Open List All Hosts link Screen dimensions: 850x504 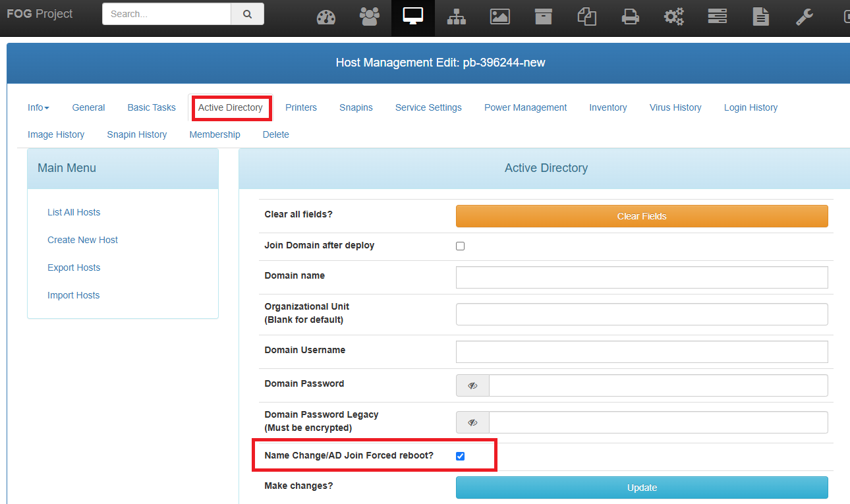point(74,212)
